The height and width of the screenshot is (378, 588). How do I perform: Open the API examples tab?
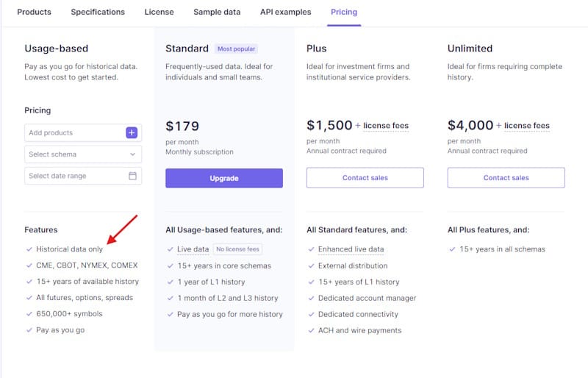pos(285,13)
